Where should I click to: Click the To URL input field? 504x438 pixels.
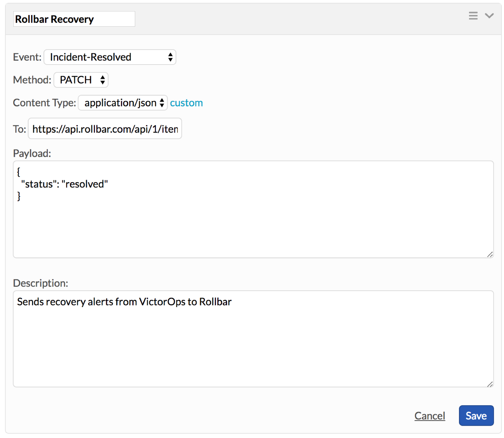point(105,128)
